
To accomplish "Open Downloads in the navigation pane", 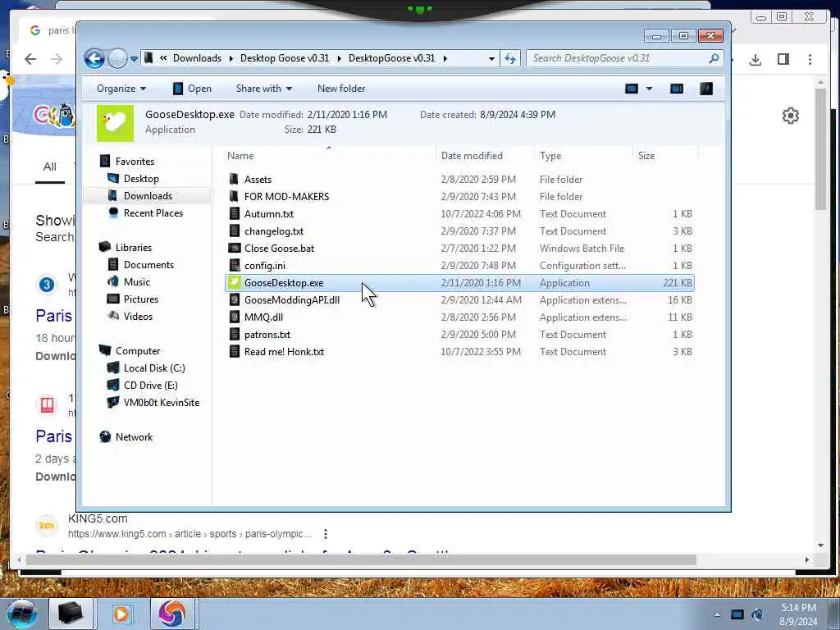I will point(148,195).
